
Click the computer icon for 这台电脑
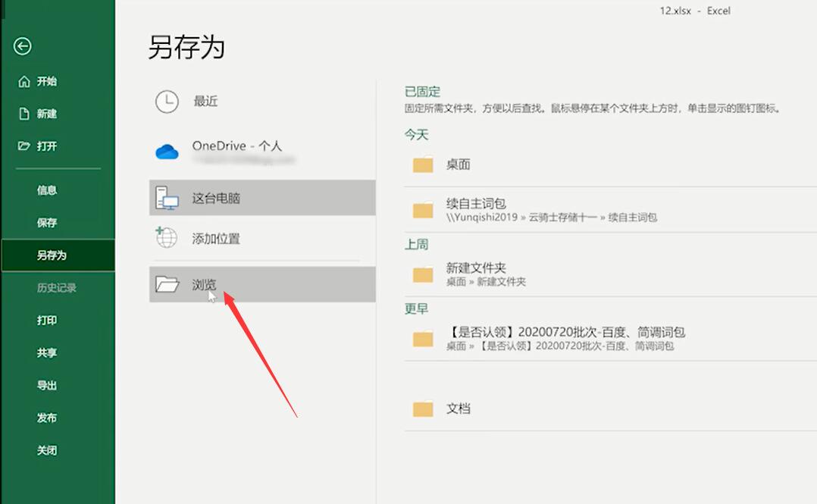pyautogui.click(x=167, y=198)
